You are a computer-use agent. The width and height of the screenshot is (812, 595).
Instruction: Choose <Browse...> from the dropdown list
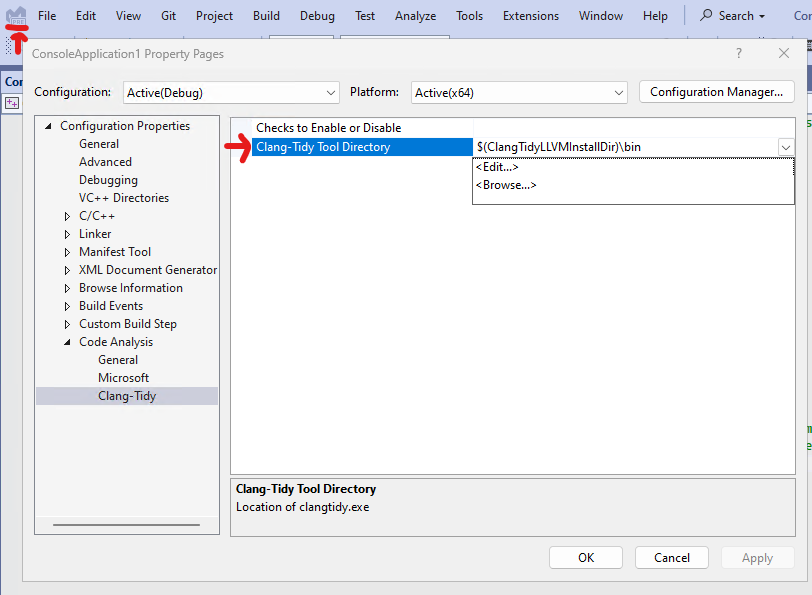pyautogui.click(x=506, y=185)
